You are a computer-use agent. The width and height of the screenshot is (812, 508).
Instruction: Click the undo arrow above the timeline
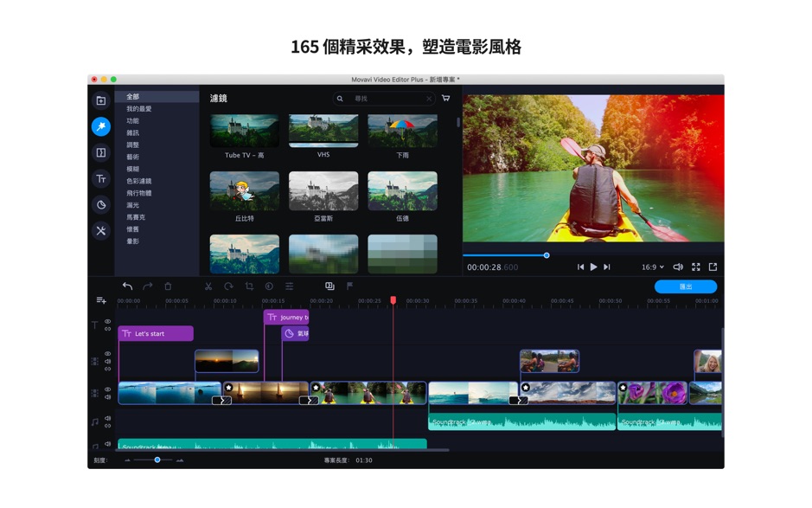coord(128,286)
